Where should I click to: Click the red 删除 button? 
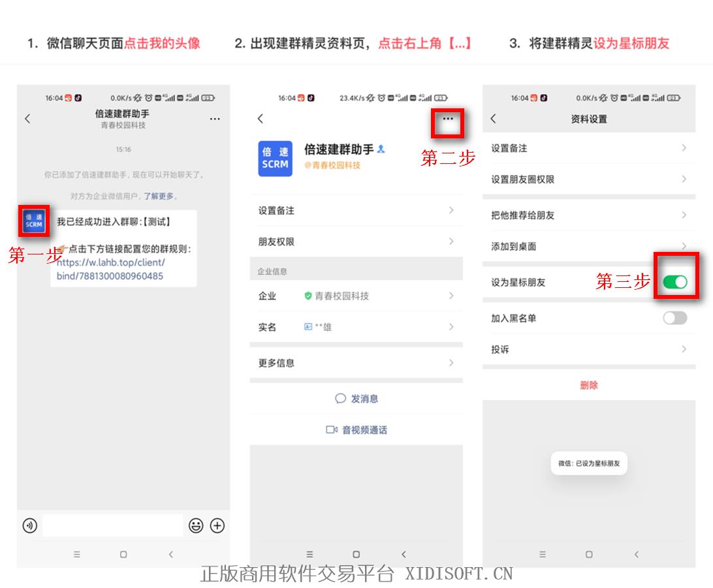coord(589,385)
